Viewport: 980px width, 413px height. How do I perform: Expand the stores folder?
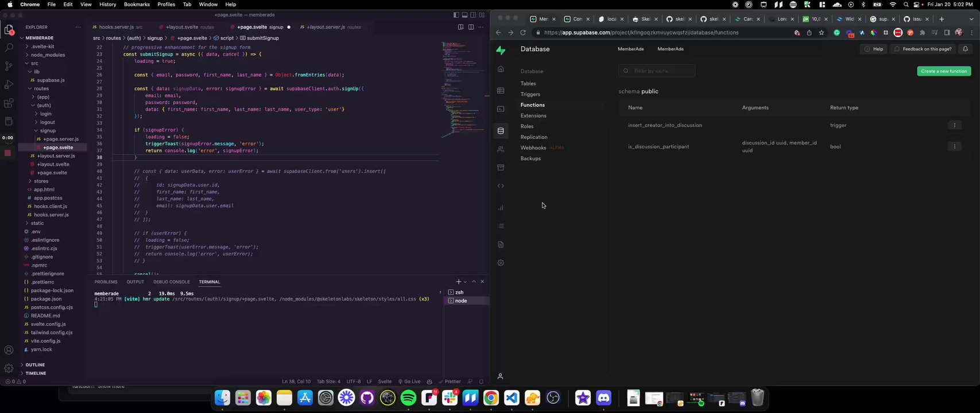click(x=41, y=181)
